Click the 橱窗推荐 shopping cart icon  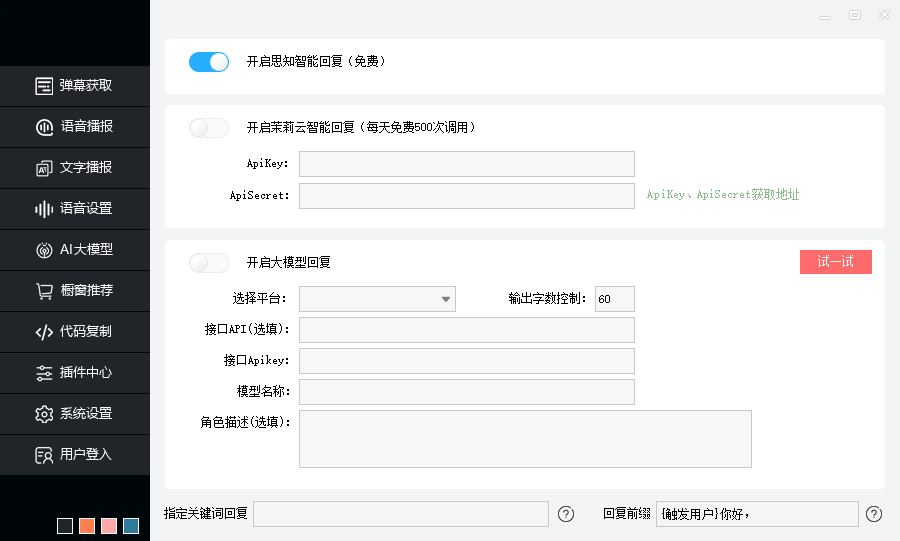(x=44, y=291)
